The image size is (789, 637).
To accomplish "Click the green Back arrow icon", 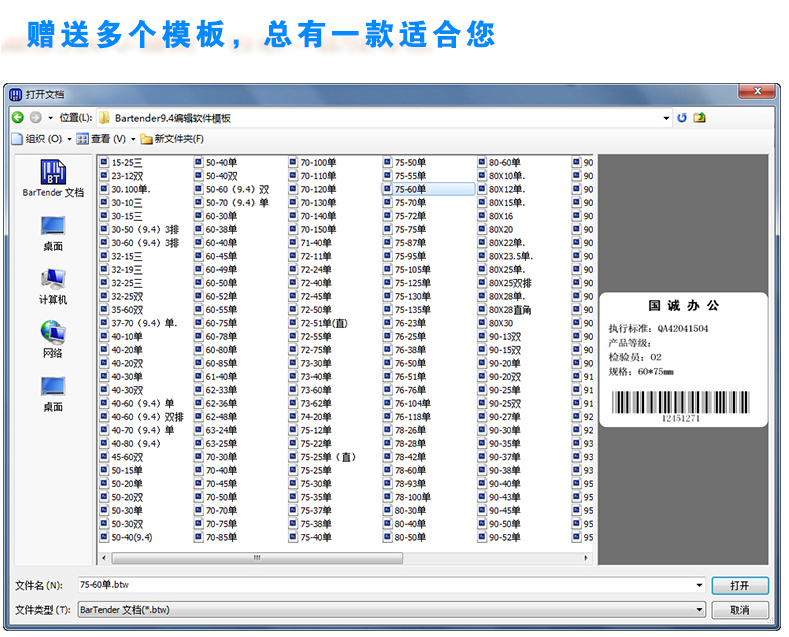I will [18, 117].
